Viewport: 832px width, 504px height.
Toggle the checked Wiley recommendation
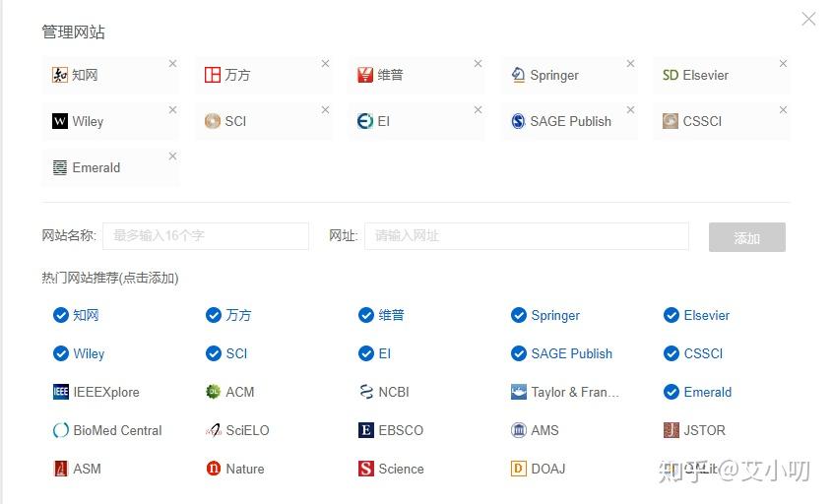tap(79, 353)
